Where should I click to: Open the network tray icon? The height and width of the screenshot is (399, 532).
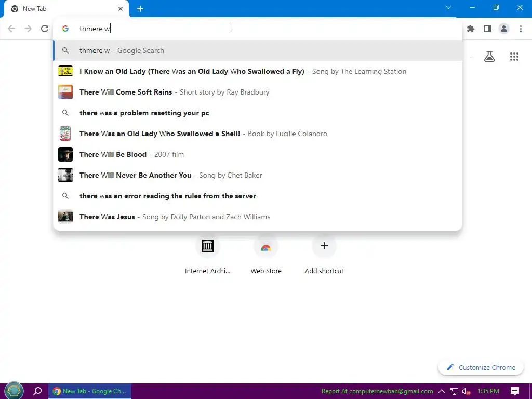click(x=454, y=391)
